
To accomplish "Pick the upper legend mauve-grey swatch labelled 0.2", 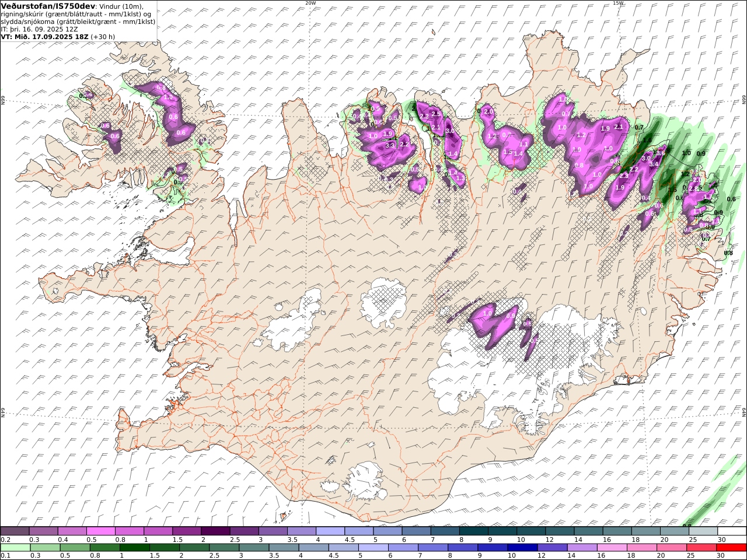I will coord(15,531).
